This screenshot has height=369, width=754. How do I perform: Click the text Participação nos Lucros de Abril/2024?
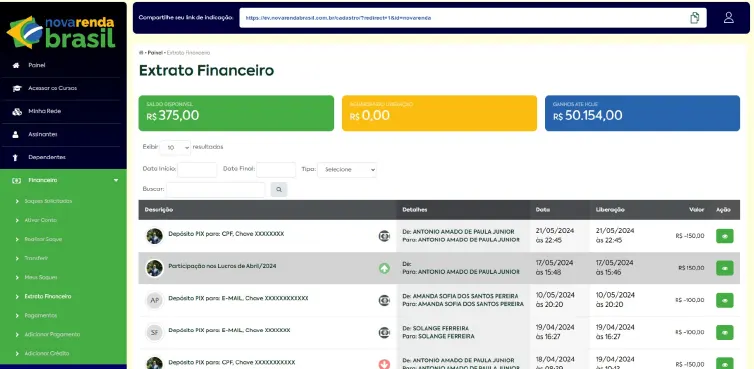(x=222, y=266)
